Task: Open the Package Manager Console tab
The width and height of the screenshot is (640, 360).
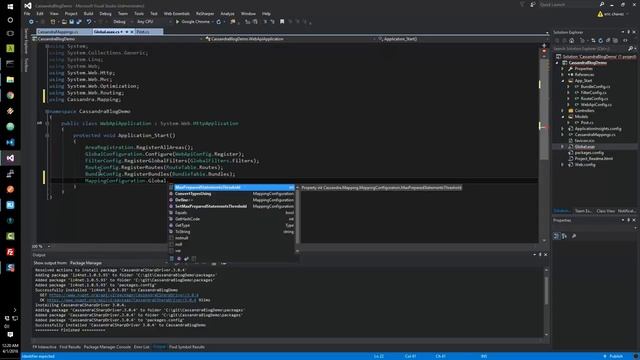Action: [107, 347]
